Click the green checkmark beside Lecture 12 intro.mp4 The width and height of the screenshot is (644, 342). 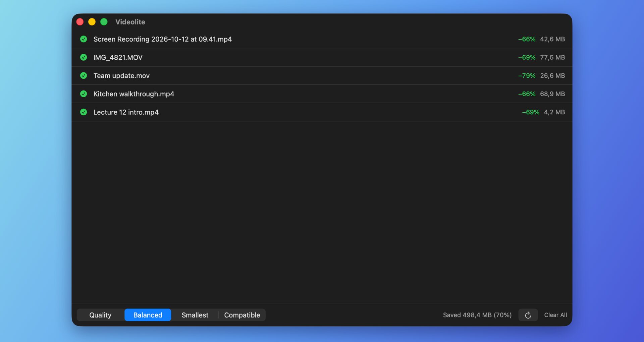[84, 112]
